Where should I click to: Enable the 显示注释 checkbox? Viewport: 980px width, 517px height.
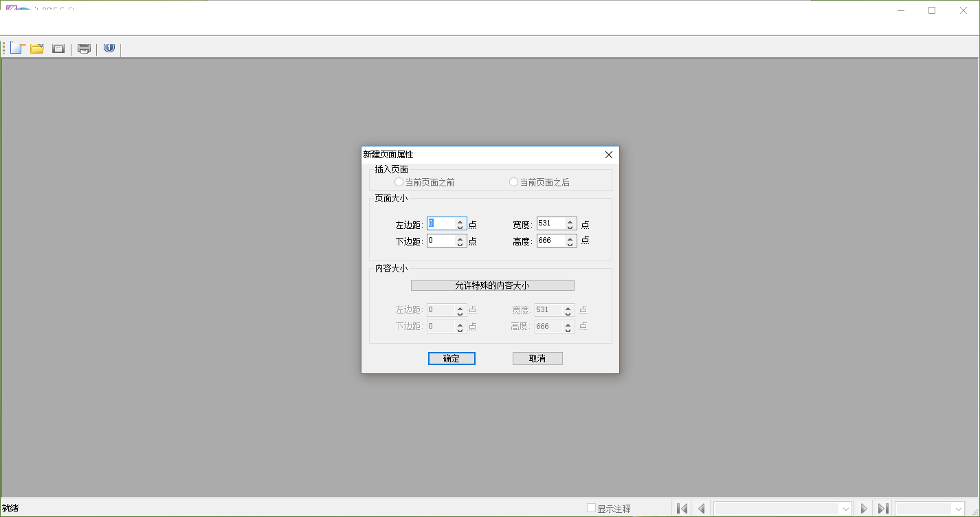(592, 507)
